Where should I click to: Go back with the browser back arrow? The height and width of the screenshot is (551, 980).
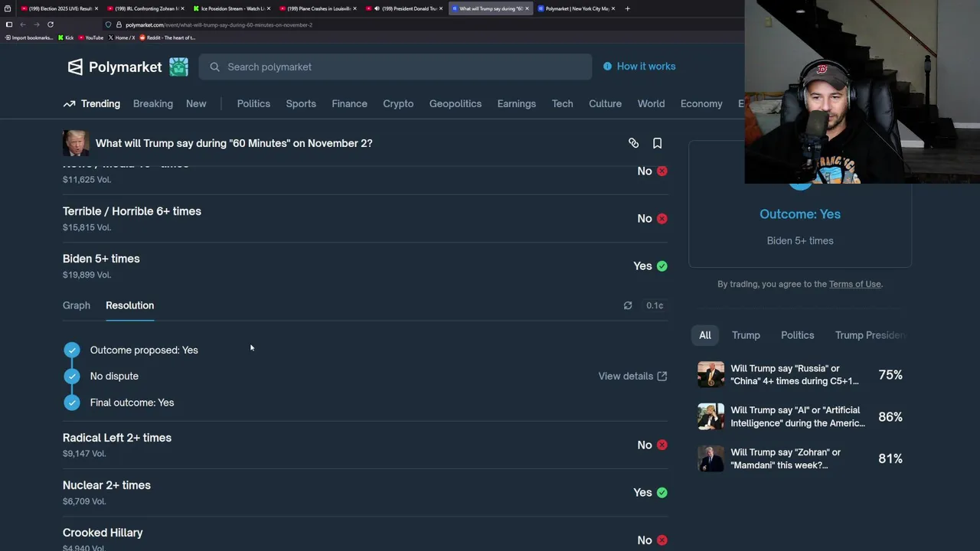[23, 24]
